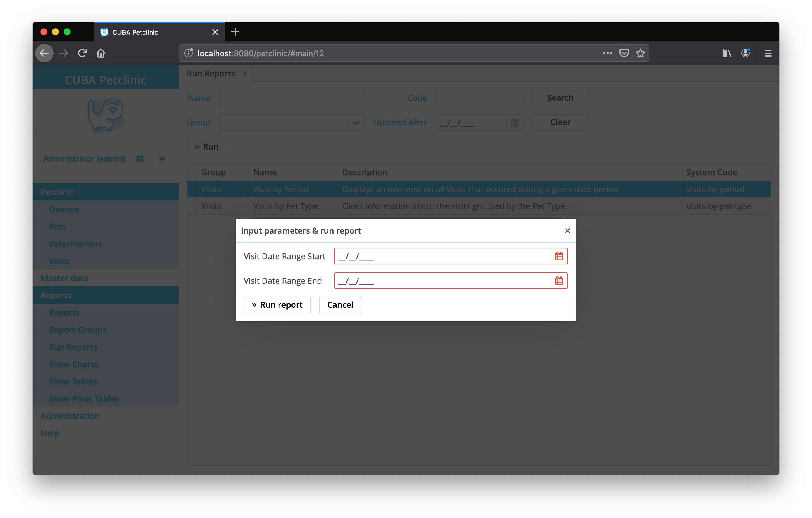
Task: Expand the Group dropdown arrow
Action: point(356,123)
